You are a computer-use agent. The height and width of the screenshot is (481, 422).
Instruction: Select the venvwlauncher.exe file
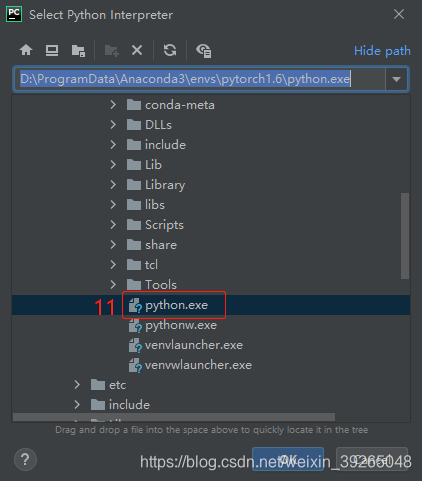pos(211,365)
